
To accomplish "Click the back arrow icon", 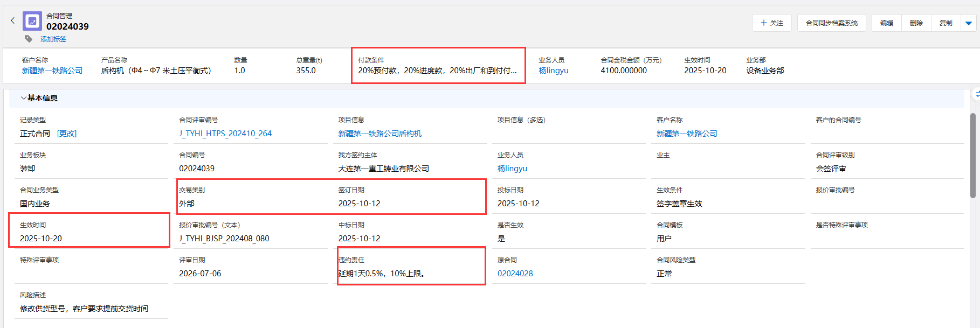I will click(x=13, y=20).
